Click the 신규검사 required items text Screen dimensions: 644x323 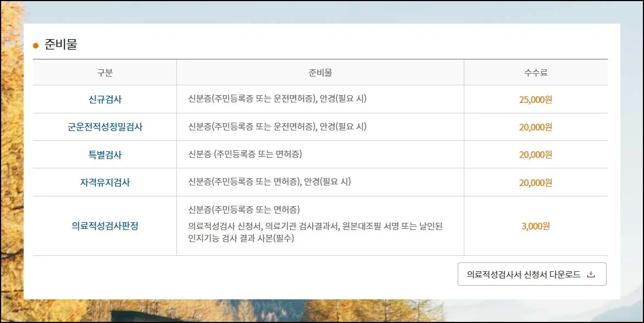(x=277, y=99)
